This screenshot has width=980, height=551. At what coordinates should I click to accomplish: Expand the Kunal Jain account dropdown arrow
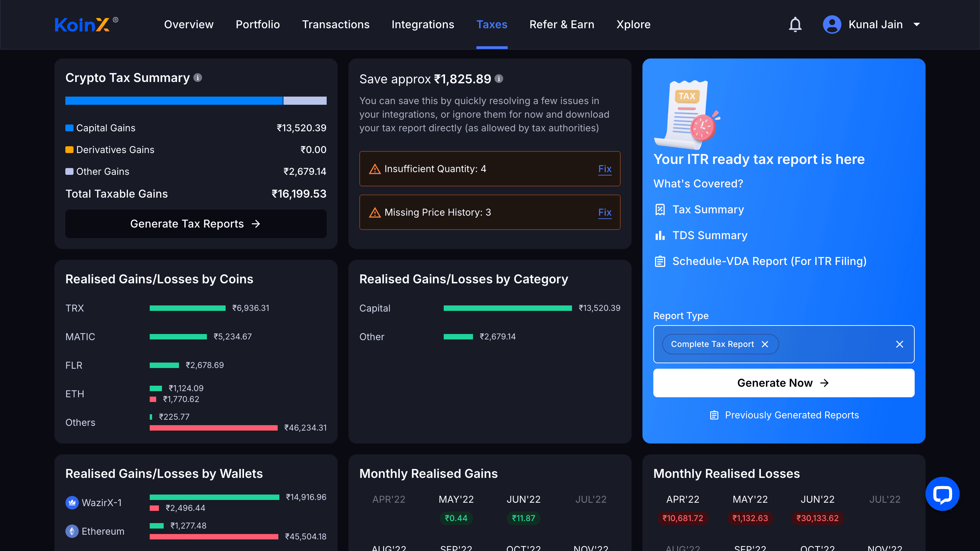pyautogui.click(x=917, y=25)
